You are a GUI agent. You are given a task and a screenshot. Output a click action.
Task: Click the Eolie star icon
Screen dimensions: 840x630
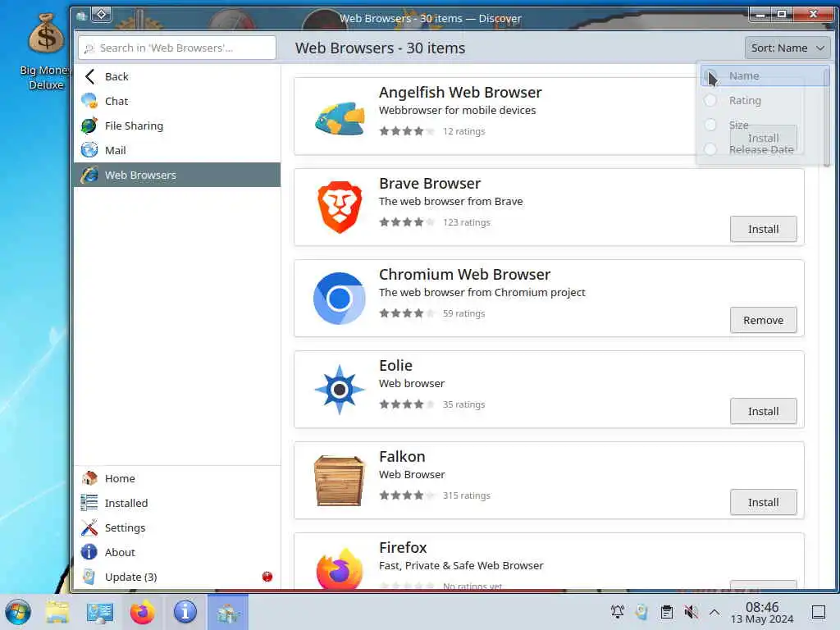click(x=340, y=390)
